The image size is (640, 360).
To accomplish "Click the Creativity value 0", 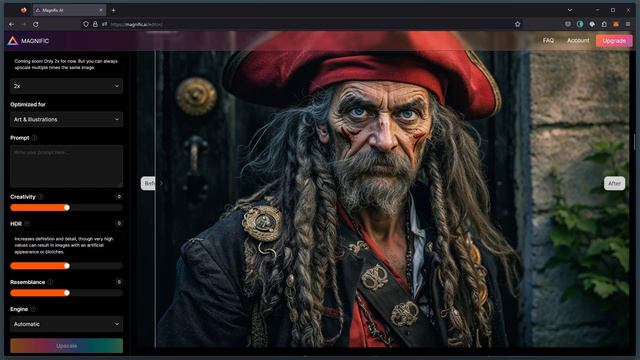I will (119, 197).
